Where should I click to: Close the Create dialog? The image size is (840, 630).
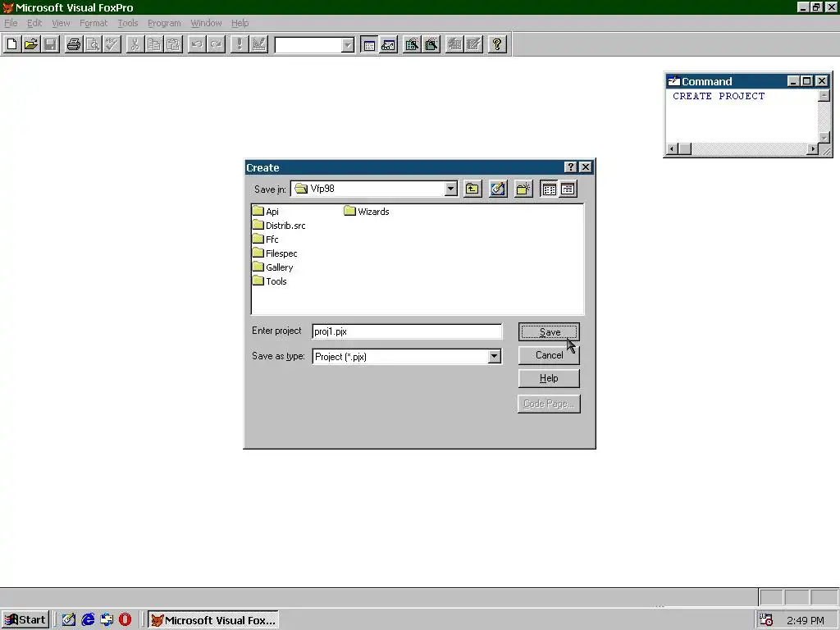click(x=586, y=167)
